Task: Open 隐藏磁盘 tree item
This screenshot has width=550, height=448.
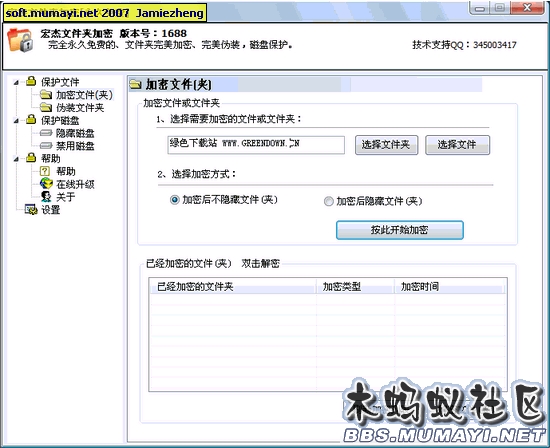Action: click(x=75, y=133)
